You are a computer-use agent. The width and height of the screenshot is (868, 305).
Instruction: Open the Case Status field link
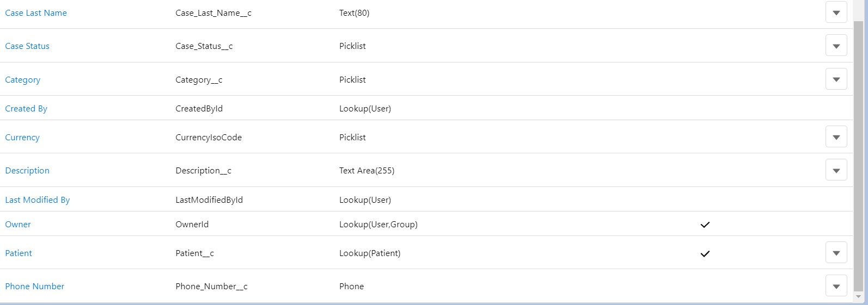(x=27, y=46)
